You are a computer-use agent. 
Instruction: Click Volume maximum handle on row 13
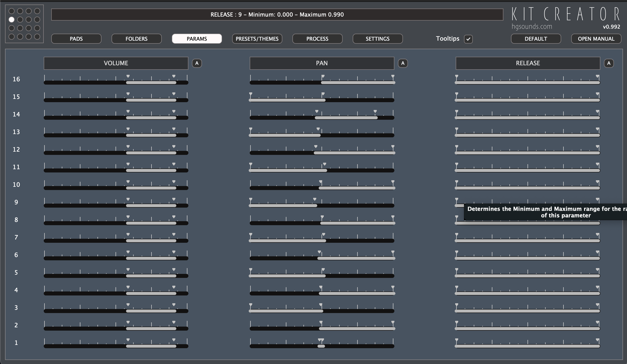[174, 129]
